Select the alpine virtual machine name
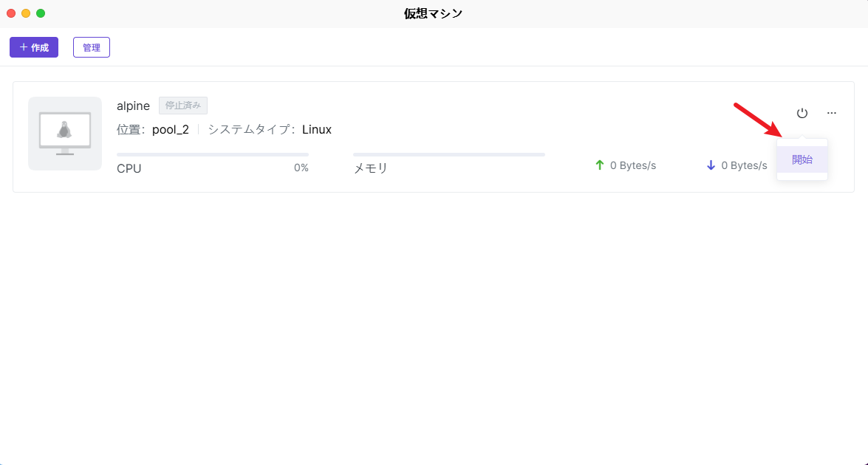This screenshot has width=868, height=465. point(133,106)
